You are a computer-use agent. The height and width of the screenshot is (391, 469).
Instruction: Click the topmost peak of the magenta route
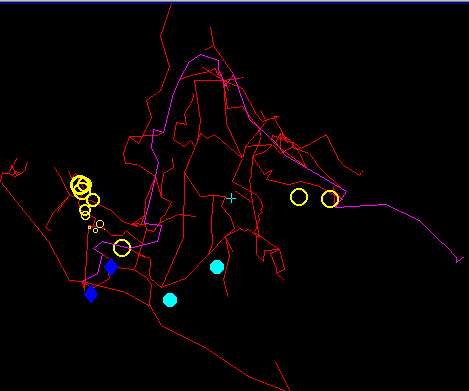[x=201, y=55]
